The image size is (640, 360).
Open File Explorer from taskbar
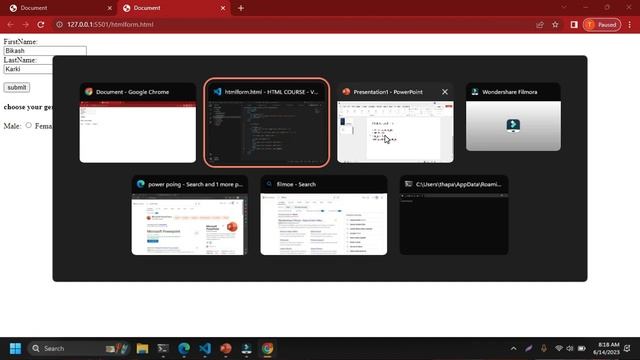click(x=142, y=348)
